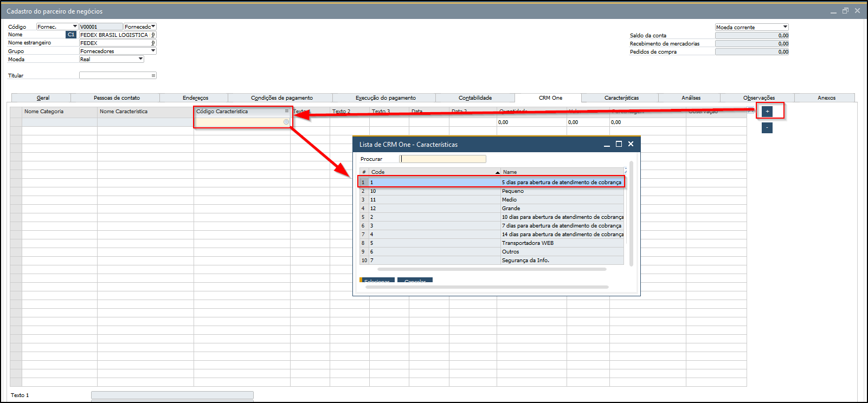Open the Fornec. code type dropdown
Screen dimensions: 868x403
(x=75, y=27)
